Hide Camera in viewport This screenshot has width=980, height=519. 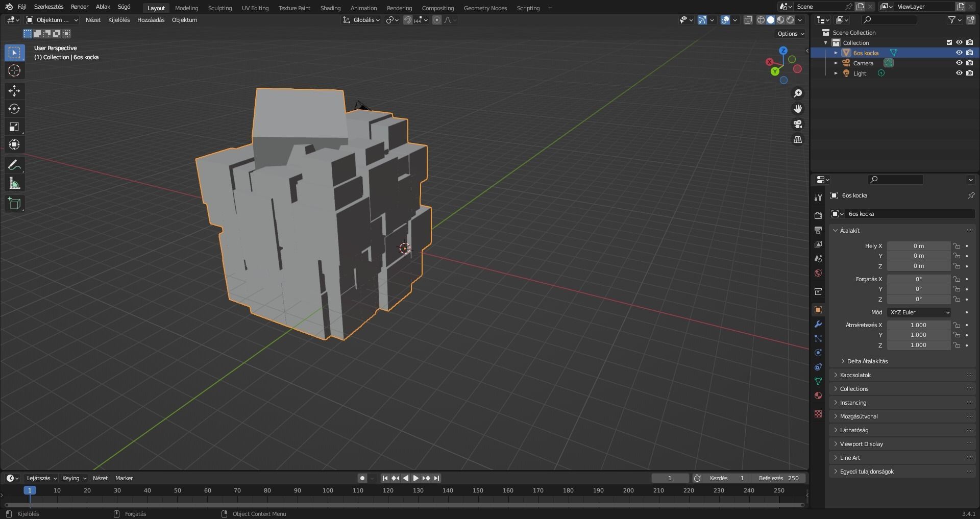tap(959, 63)
